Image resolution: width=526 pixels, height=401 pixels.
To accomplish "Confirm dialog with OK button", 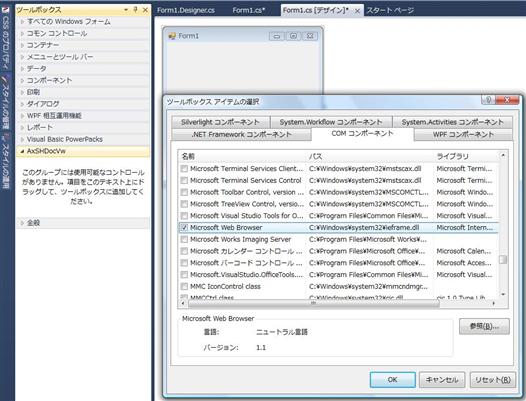I will (x=392, y=380).
